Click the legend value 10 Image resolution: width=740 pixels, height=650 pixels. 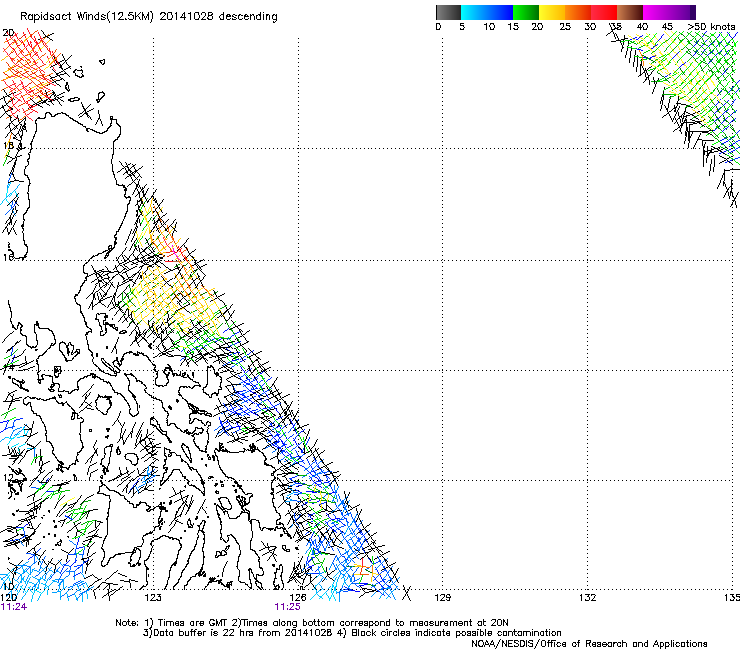489,27
